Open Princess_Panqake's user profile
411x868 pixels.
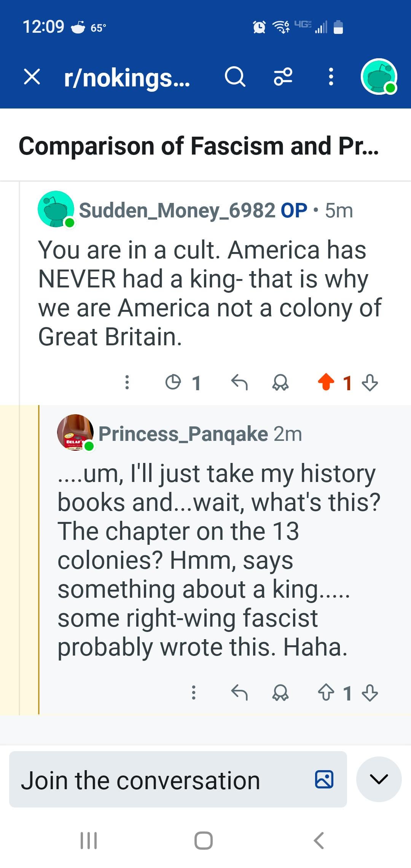(183, 434)
